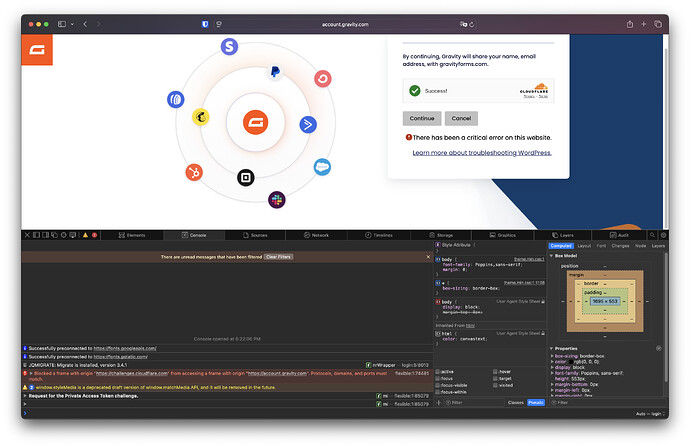
Task: Toggle the :focus pseudo-class checkbox
Action: [438, 378]
